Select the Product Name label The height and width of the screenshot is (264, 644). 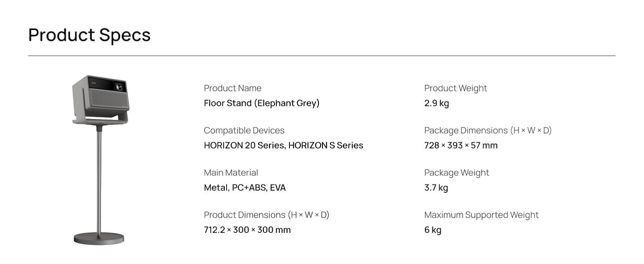point(232,88)
